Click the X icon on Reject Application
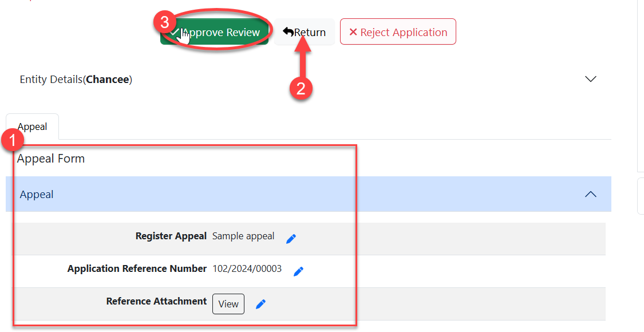 (x=353, y=32)
